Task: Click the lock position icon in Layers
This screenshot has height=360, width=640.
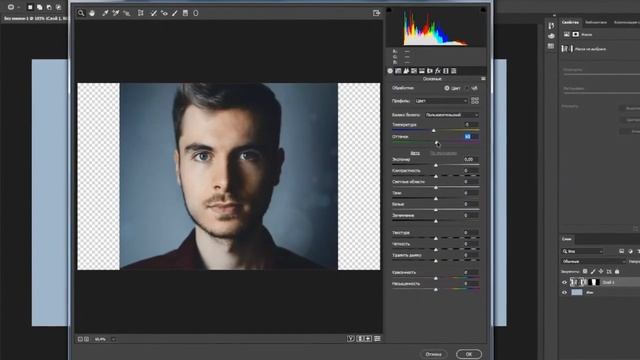Action: (601, 271)
